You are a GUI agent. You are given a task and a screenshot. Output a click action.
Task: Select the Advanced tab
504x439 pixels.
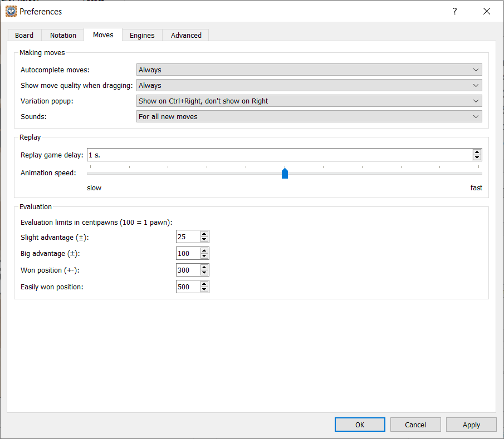coord(186,35)
